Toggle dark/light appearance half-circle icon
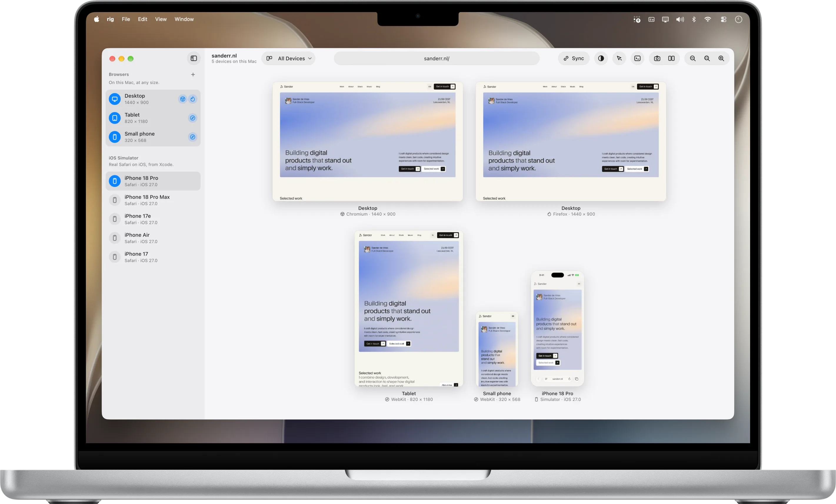 601,58
